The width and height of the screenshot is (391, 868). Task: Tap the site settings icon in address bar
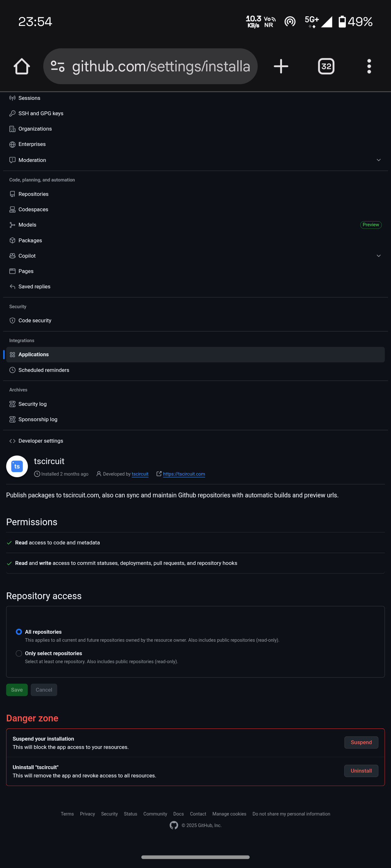coord(58,66)
